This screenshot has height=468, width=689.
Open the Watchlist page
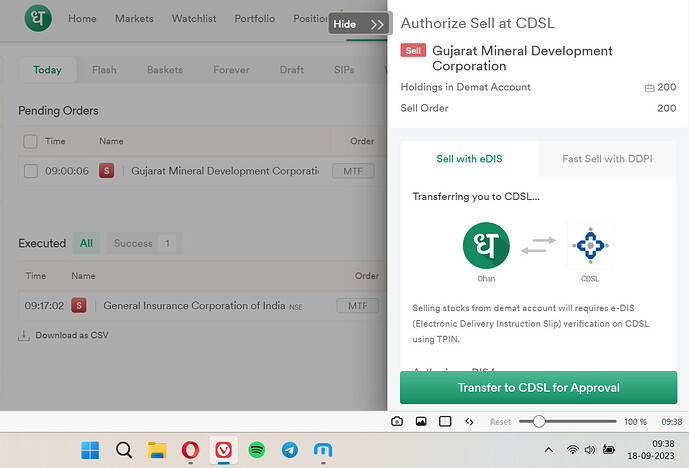pyautogui.click(x=194, y=18)
